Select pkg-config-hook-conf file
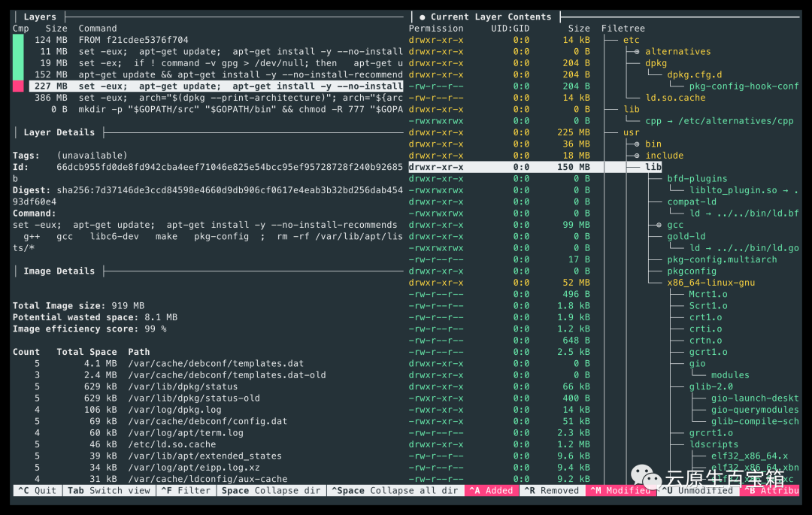The image size is (812, 515). coord(744,86)
